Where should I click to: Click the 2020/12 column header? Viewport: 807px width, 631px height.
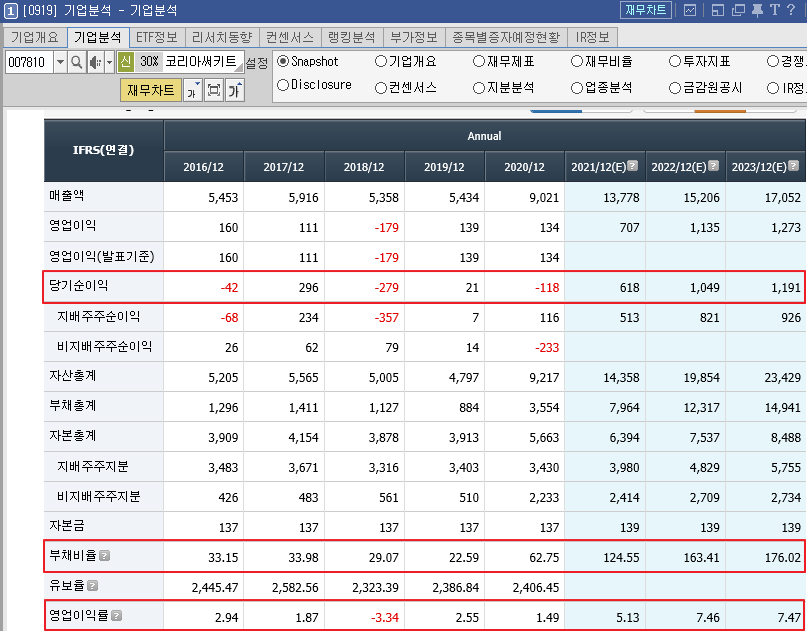tap(524, 167)
